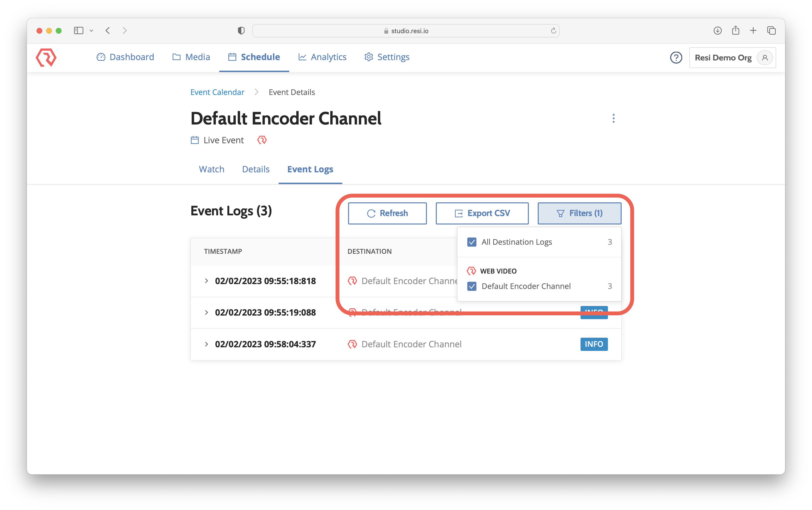
Task: Open the three-dot event options menu
Action: [x=613, y=118]
